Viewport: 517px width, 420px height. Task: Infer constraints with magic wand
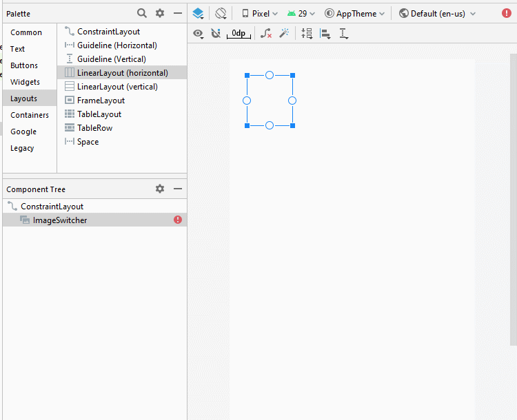pos(284,33)
